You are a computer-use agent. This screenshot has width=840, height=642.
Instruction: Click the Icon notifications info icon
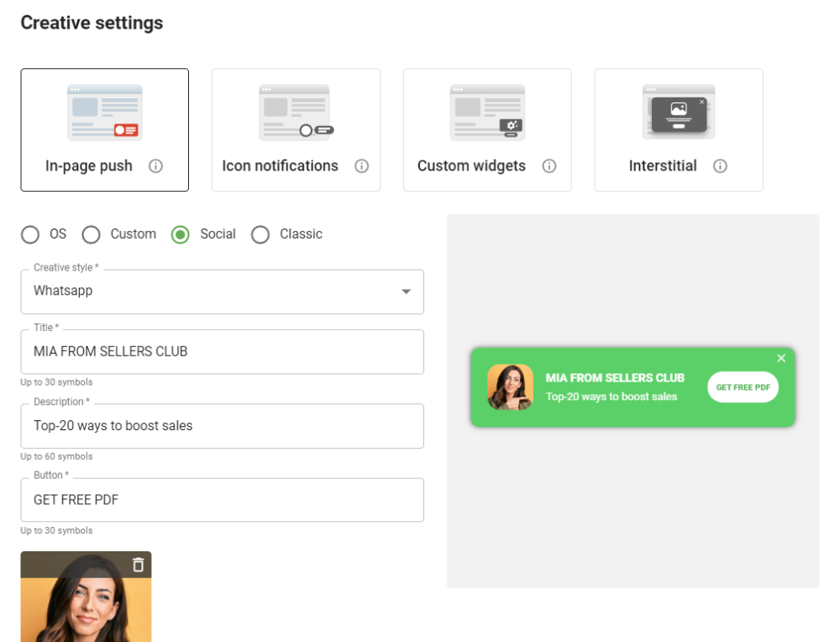361,166
